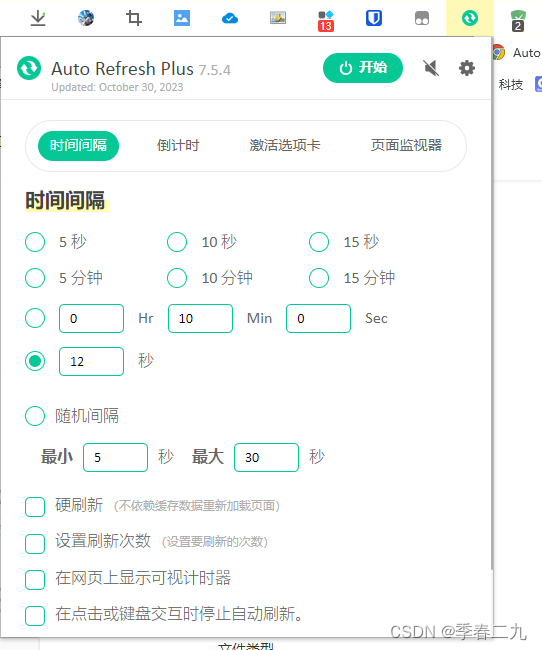
Task: Click the 开始 start button
Action: tap(363, 68)
